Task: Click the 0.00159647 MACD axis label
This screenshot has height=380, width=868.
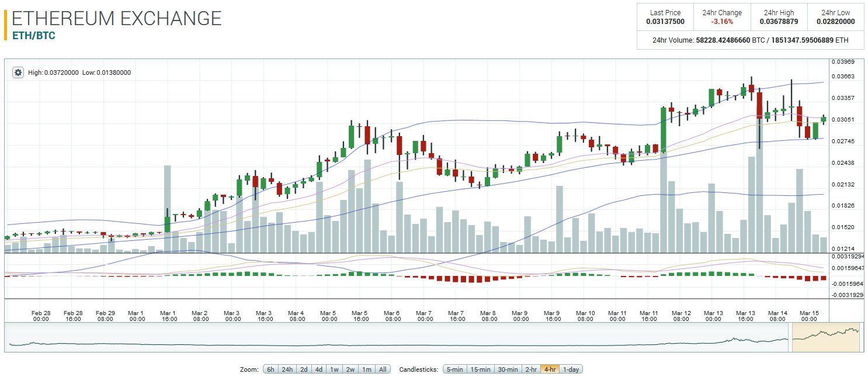Action: click(x=848, y=268)
